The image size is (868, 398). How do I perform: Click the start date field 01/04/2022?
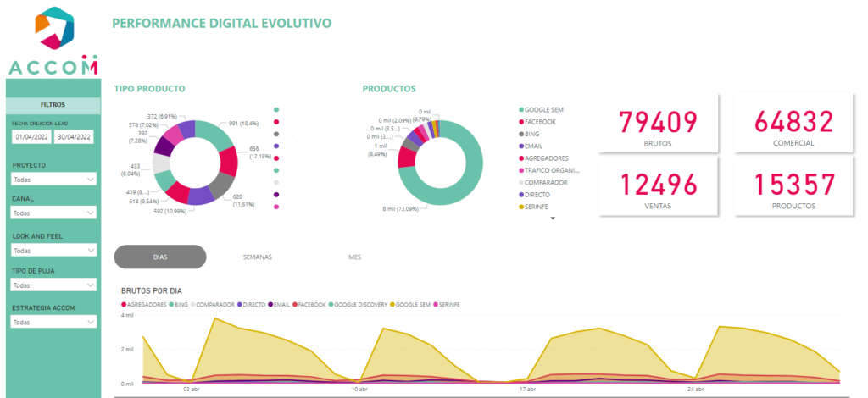tap(31, 136)
